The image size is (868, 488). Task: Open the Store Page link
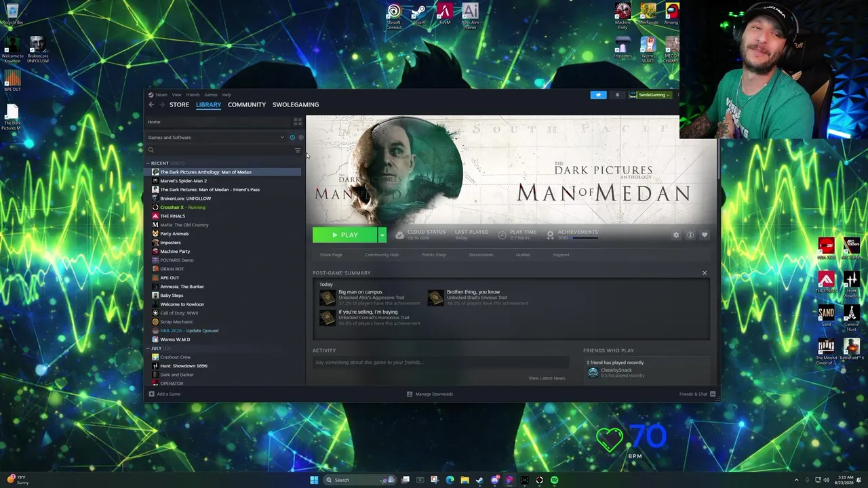pyautogui.click(x=331, y=255)
